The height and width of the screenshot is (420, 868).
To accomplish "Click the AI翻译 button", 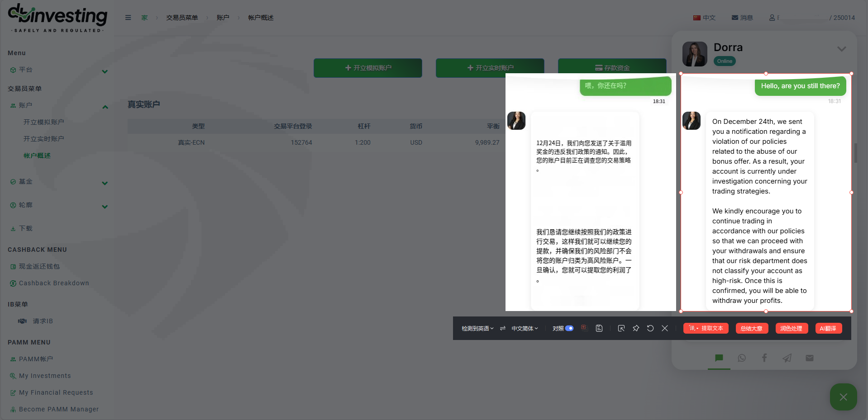I will [828, 328].
